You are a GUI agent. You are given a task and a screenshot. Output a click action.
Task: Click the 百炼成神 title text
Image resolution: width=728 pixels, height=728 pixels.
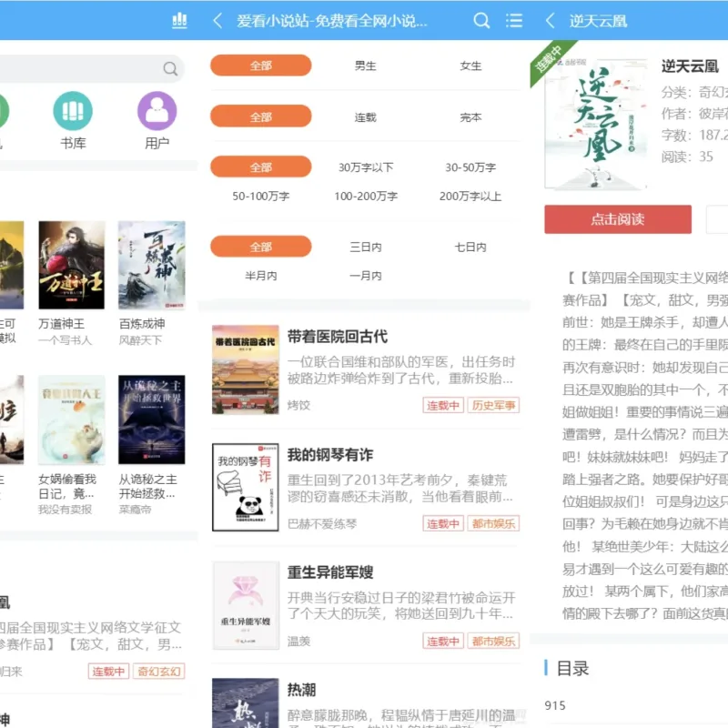pyautogui.click(x=142, y=324)
